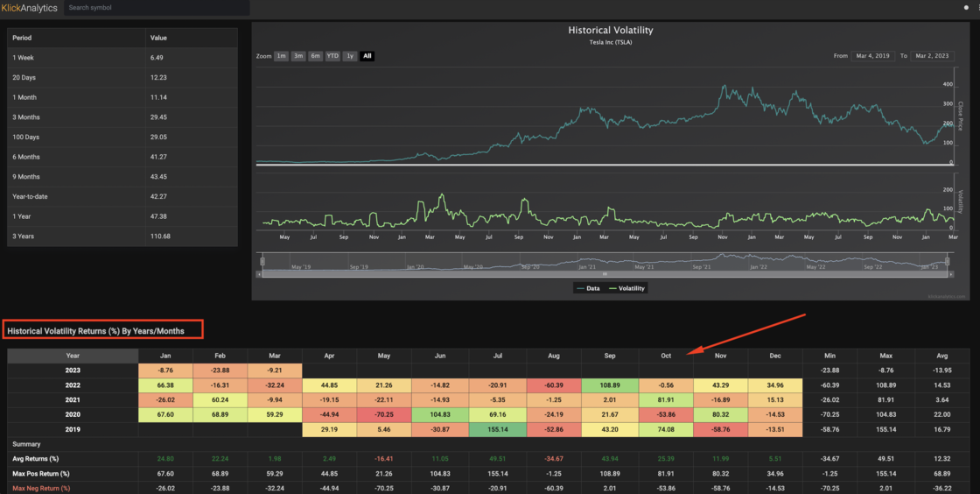
Task: Set chart zoom to 6m
Action: [x=315, y=56]
